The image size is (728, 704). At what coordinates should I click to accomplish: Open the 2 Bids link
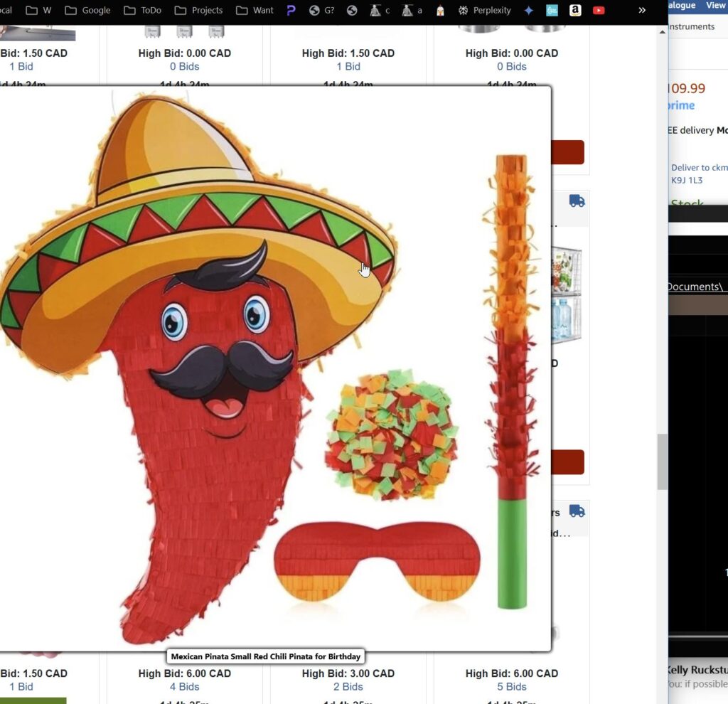point(348,687)
